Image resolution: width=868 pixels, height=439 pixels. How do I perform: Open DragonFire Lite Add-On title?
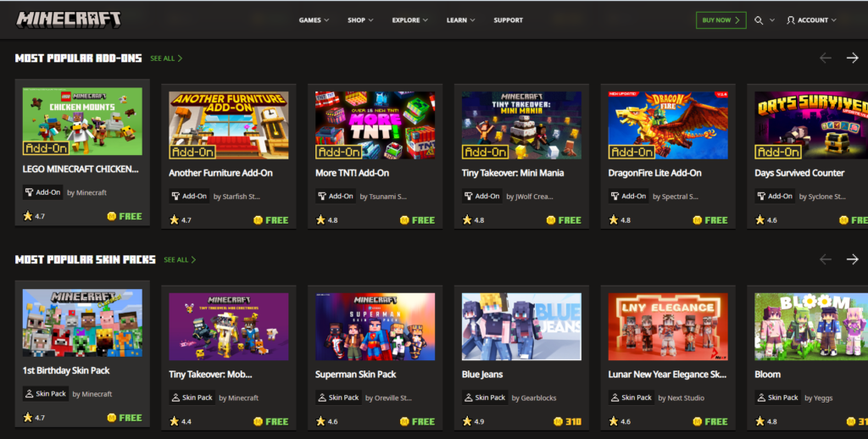click(654, 173)
